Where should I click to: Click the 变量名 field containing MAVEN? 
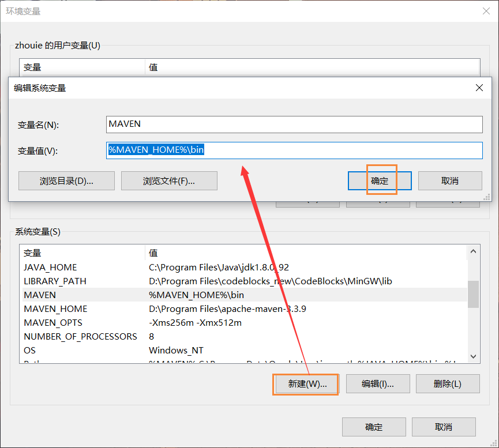point(294,125)
